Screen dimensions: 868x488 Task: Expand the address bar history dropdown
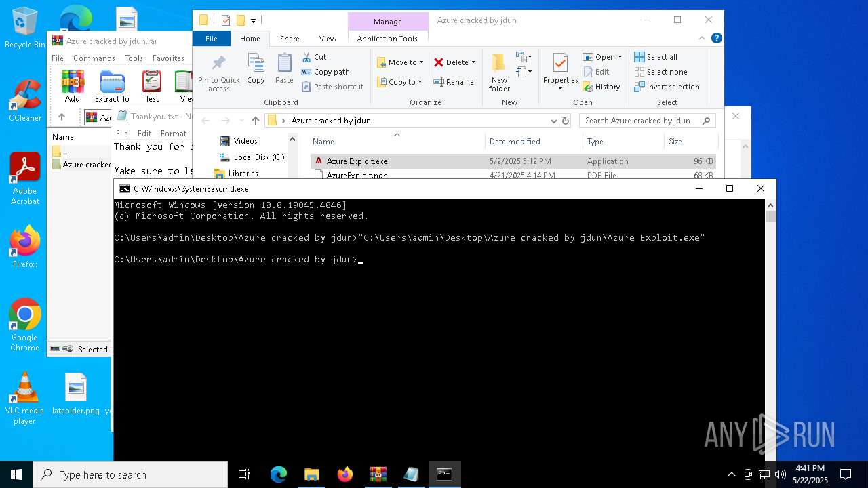[554, 121]
